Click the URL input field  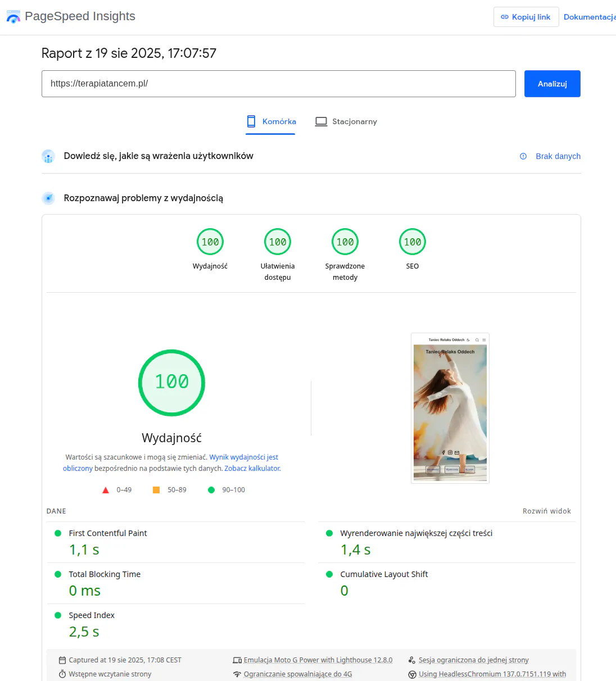click(x=278, y=84)
